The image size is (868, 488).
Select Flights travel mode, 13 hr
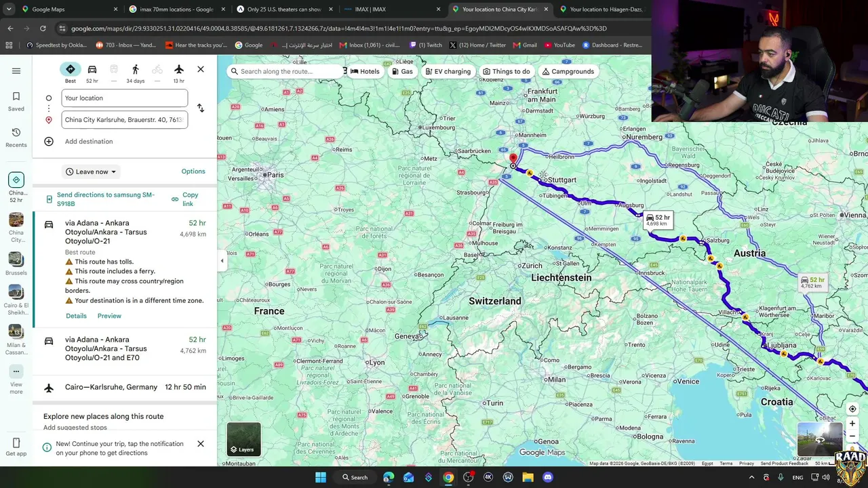pos(178,73)
